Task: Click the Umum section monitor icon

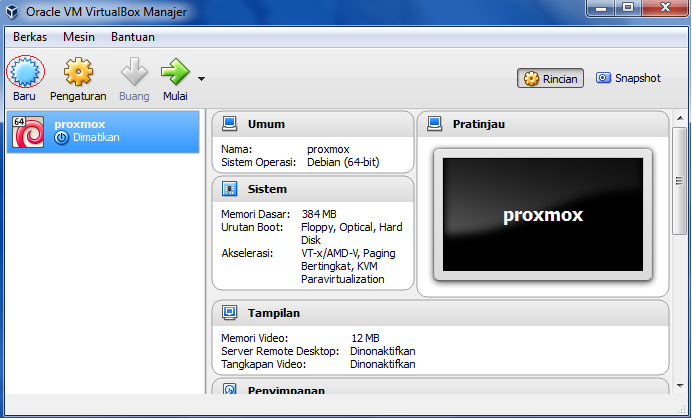Action: tap(229, 124)
